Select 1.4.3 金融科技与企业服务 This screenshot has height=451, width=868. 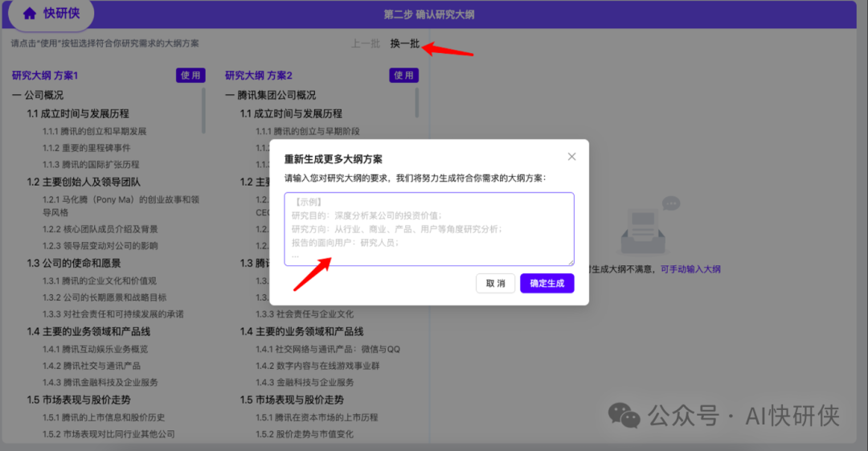coord(305,383)
